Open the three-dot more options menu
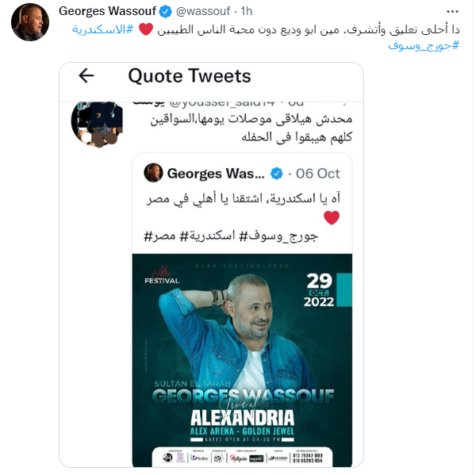476x475 pixels. 452,12
